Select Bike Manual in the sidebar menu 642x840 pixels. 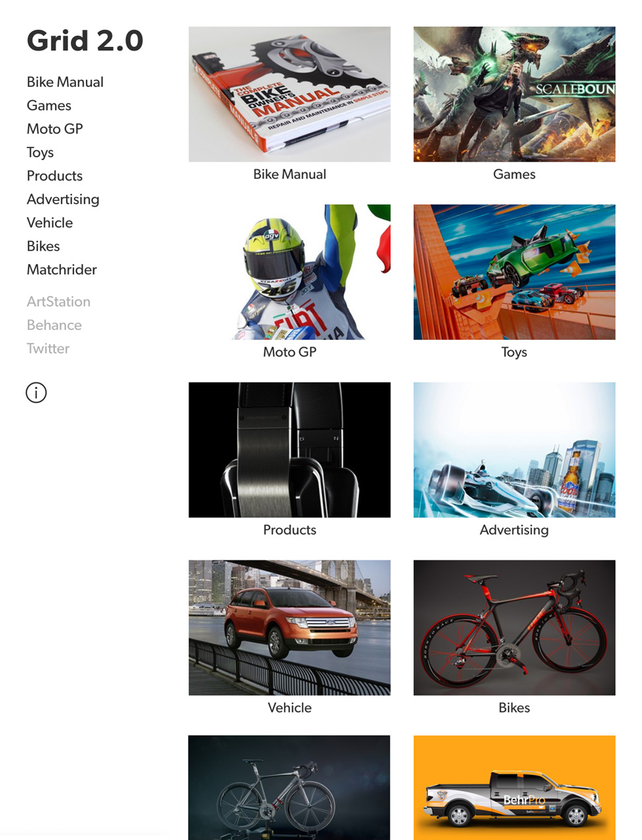65,82
